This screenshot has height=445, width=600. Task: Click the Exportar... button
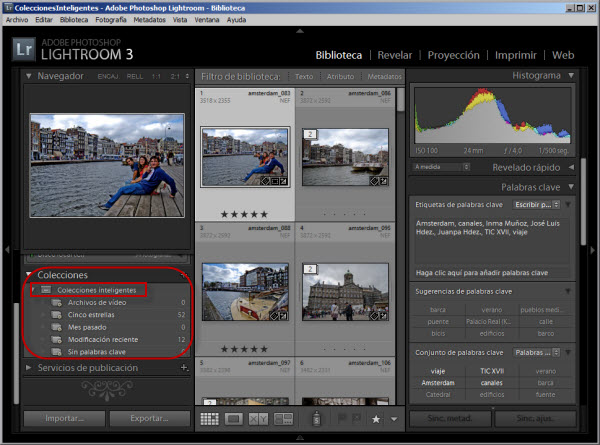150,419
